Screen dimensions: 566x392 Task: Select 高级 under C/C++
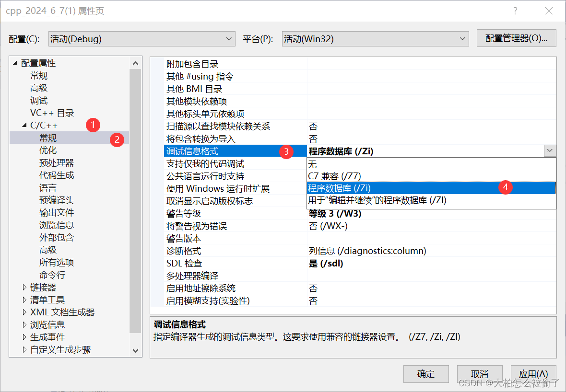[47, 250]
